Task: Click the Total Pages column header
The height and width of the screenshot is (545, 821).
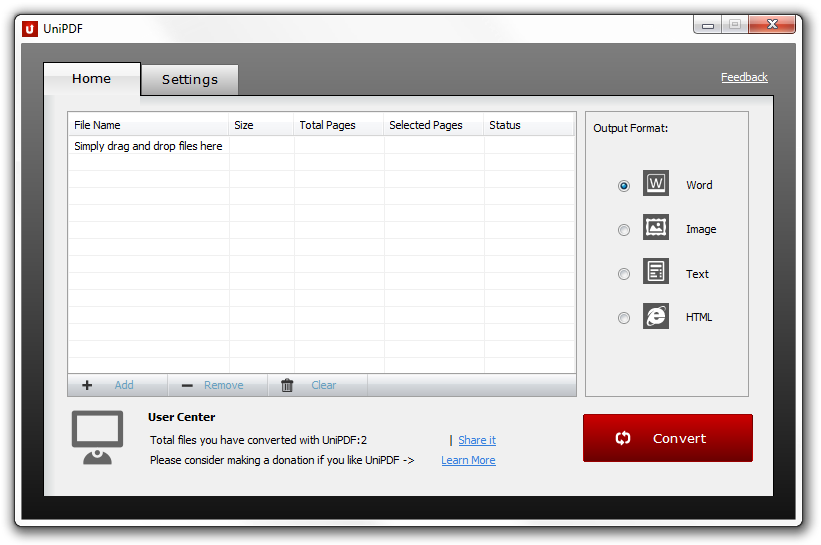Action: [x=338, y=125]
